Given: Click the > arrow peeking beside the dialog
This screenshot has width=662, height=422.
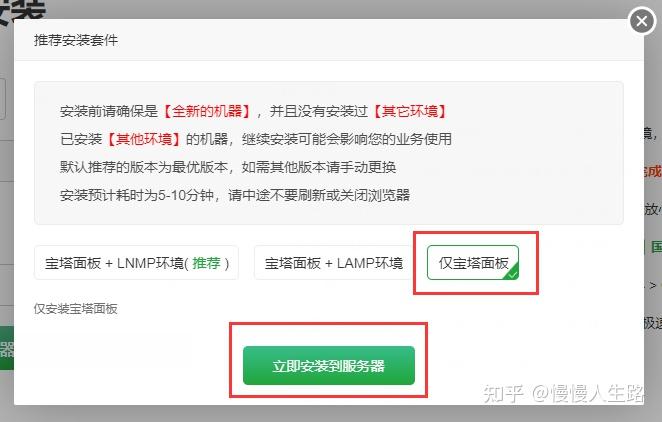Looking at the screenshot, I should tap(653, 285).
